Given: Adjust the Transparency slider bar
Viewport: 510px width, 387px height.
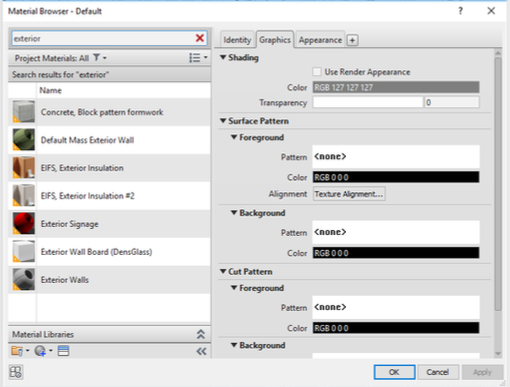Looking at the screenshot, I should coord(368,102).
